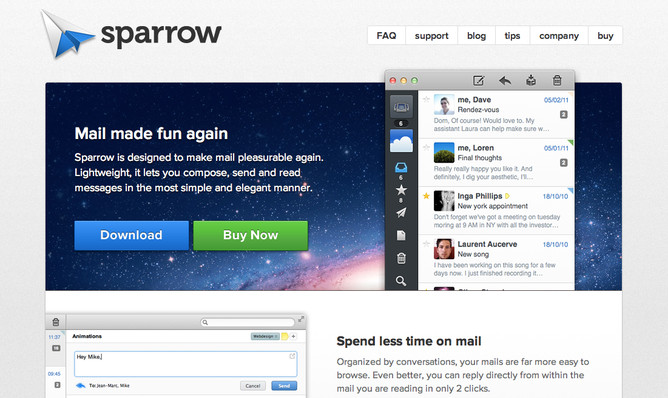
Task: Click Dave's avatar thumbnail
Action: point(444,105)
